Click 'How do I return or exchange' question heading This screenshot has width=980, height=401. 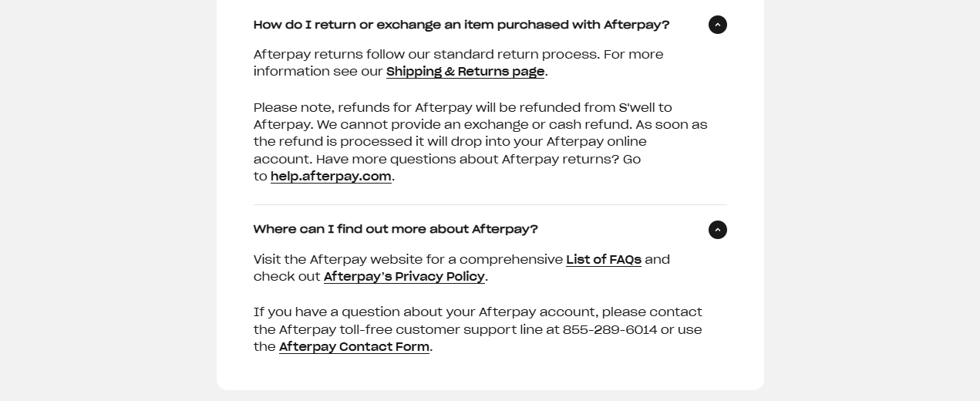click(x=461, y=25)
